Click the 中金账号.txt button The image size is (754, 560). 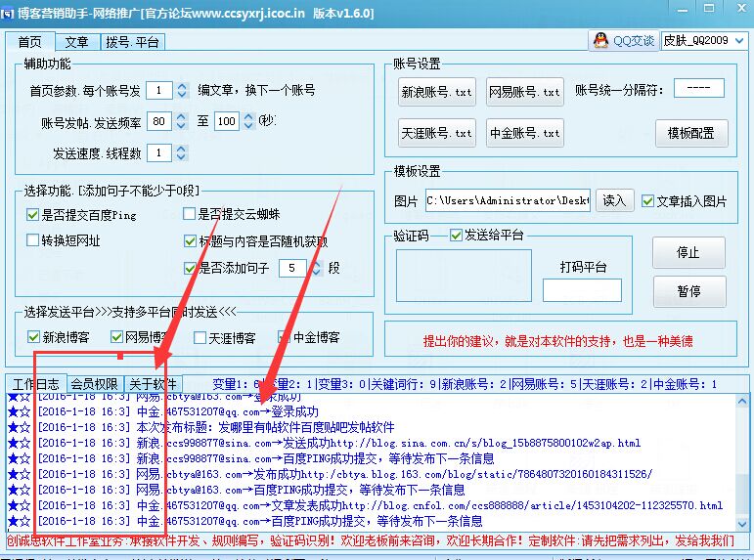pos(524,133)
